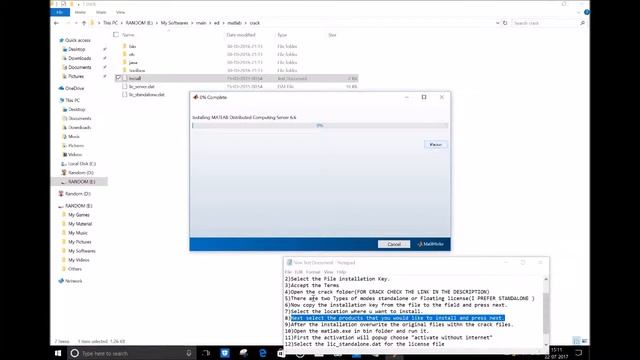Open breadcrumb chevron after matlab
The height and width of the screenshot is (360, 640).
(x=245, y=23)
